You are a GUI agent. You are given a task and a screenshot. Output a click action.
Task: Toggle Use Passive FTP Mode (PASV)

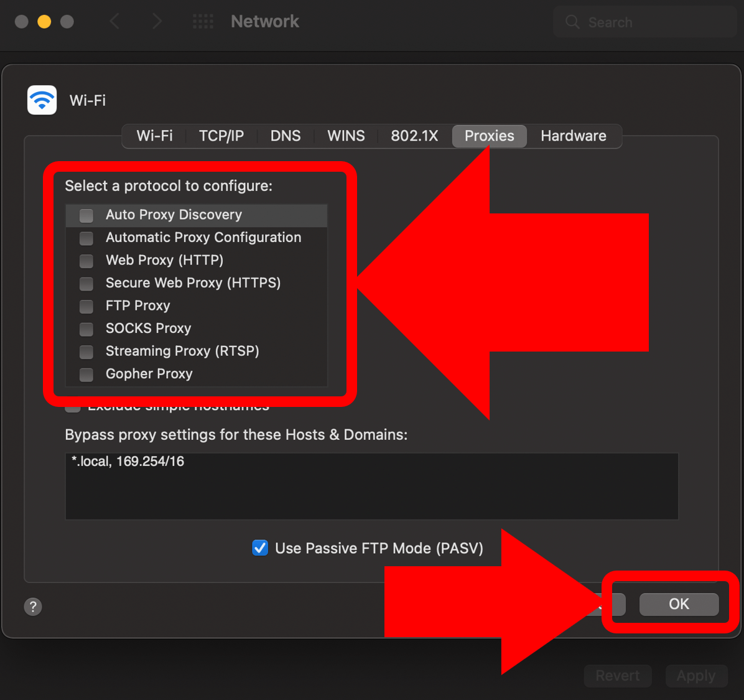click(260, 548)
